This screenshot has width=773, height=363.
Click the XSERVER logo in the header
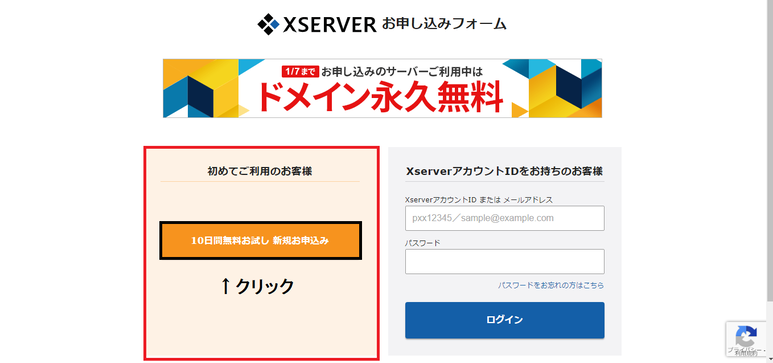317,24
